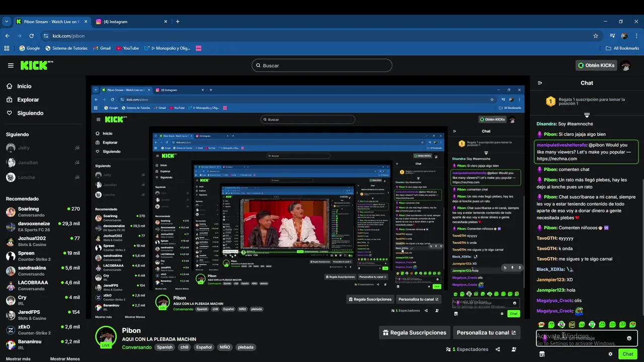The width and height of the screenshot is (644, 362).
Task: Click the gold number 1 leaderboard badge
Action: click(x=550, y=102)
